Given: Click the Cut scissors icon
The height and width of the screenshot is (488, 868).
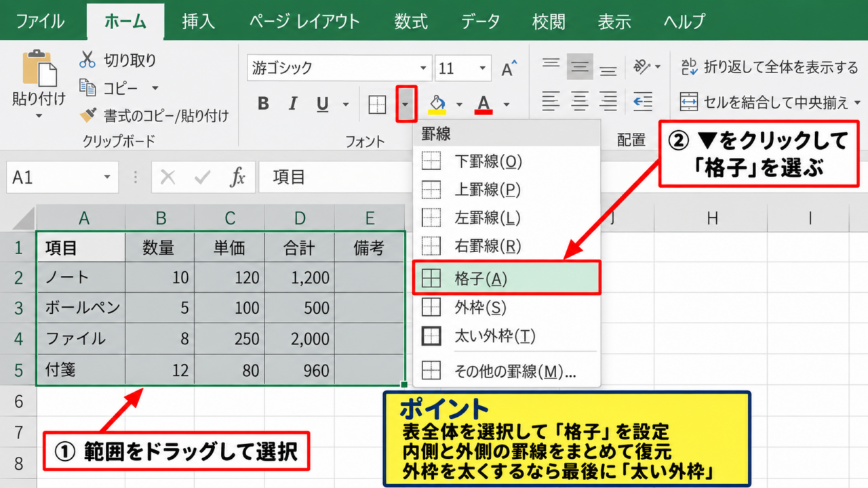Looking at the screenshot, I should coord(87,60).
